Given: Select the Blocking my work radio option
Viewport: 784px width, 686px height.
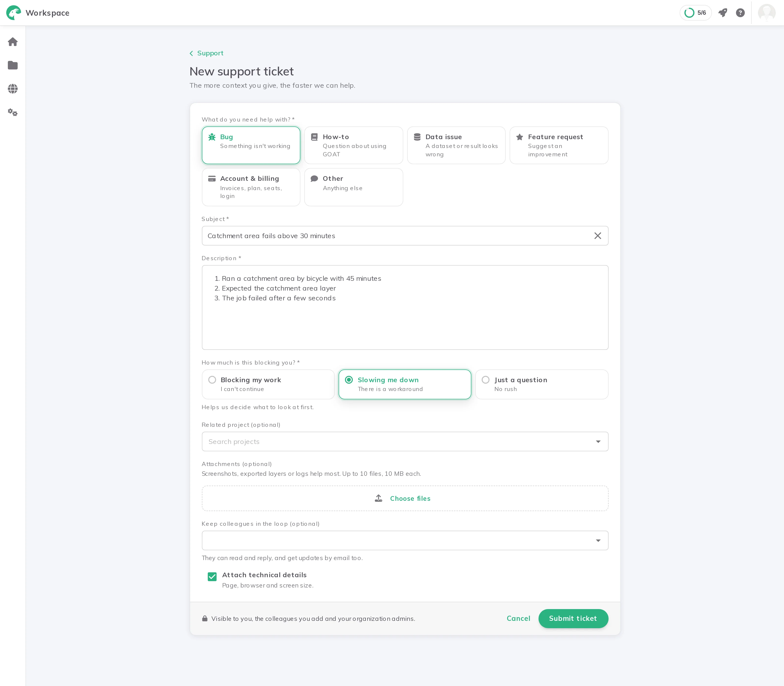Looking at the screenshot, I should tap(268, 384).
